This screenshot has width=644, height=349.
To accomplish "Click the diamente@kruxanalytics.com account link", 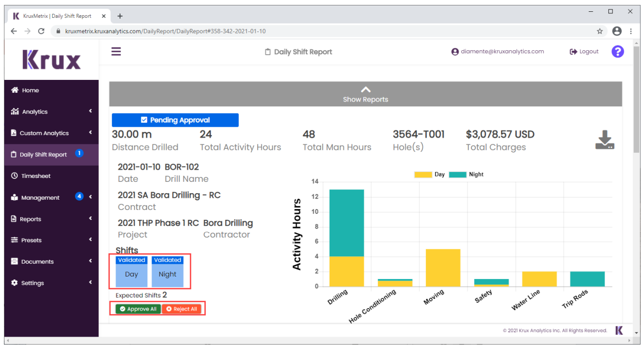I will point(498,51).
